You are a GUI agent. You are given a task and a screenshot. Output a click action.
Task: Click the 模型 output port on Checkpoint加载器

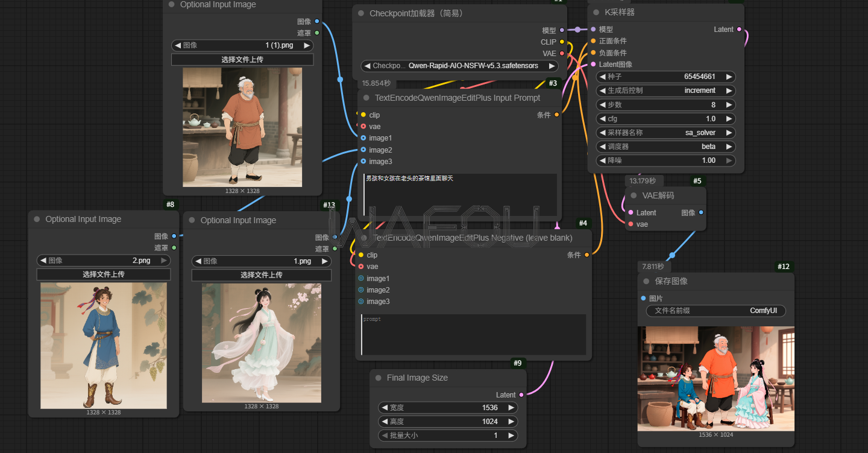tap(562, 30)
